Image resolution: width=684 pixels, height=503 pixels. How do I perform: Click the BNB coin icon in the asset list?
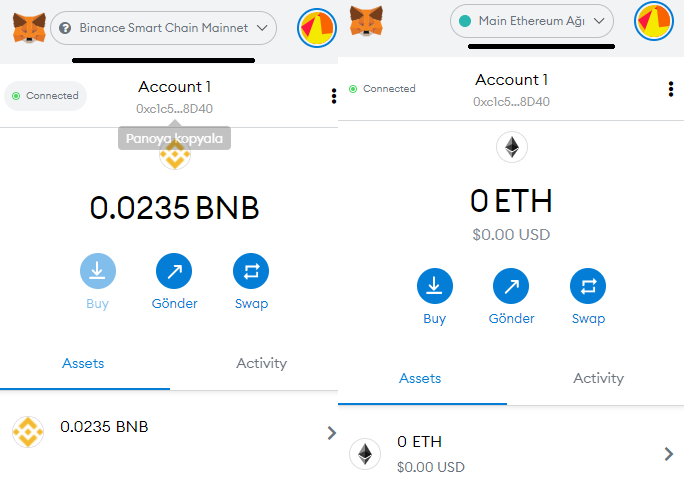coord(28,432)
